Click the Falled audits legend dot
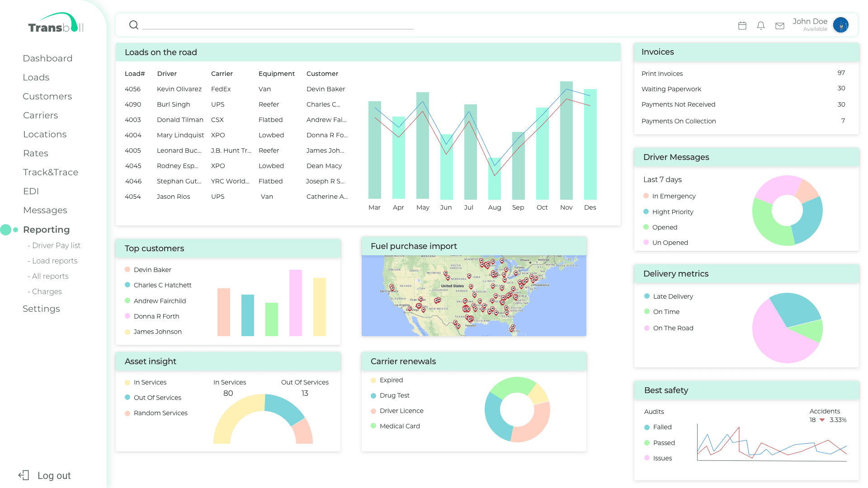This screenshot has height=488, width=868. (647, 427)
